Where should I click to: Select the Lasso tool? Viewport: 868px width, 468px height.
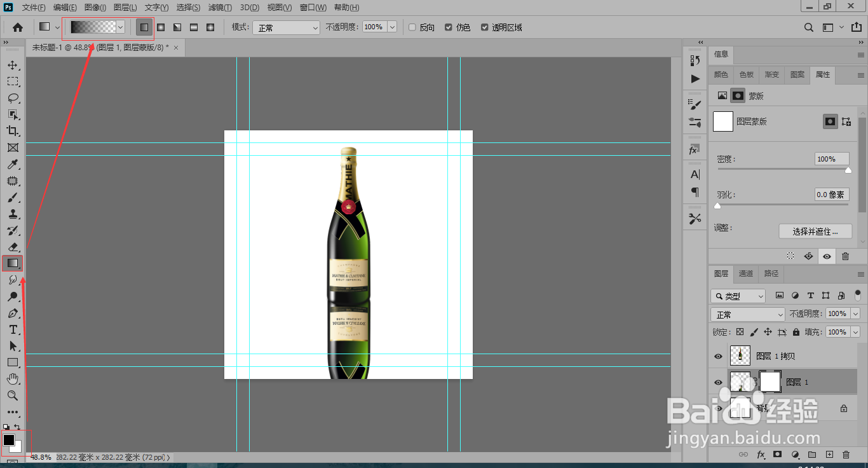click(x=13, y=98)
